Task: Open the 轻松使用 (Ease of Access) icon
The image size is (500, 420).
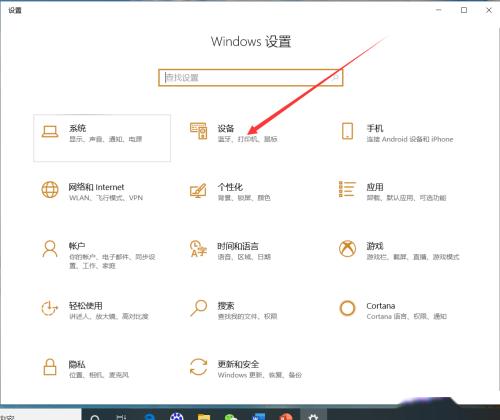Action: point(49,308)
